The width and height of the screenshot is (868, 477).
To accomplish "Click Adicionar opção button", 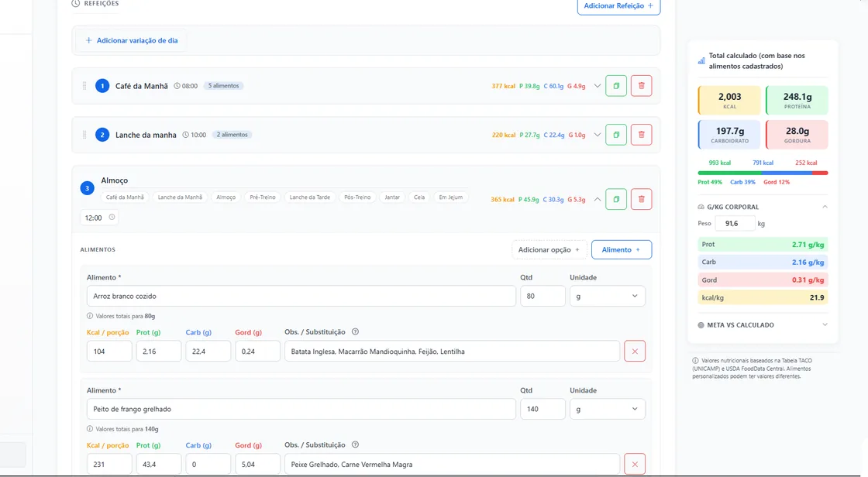I will 549,249.
